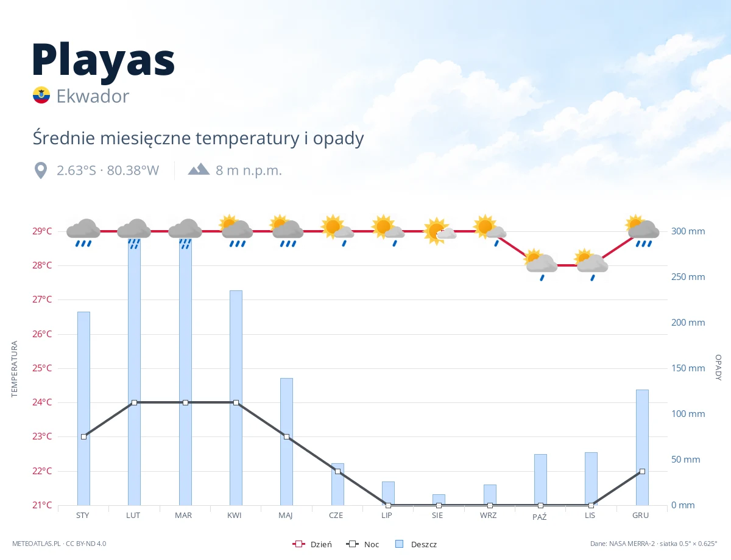Click the March rain cloud icon
Viewport: 731px width, 560px height.
pos(185,233)
